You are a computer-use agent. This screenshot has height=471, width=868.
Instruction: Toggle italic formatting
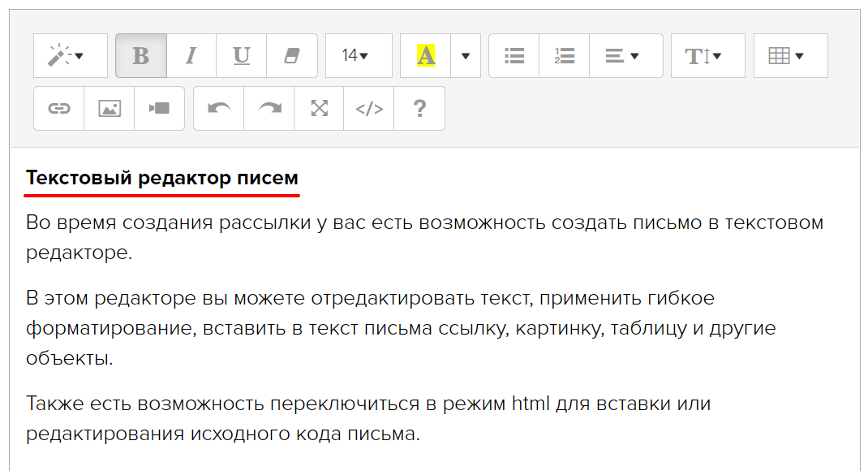191,55
